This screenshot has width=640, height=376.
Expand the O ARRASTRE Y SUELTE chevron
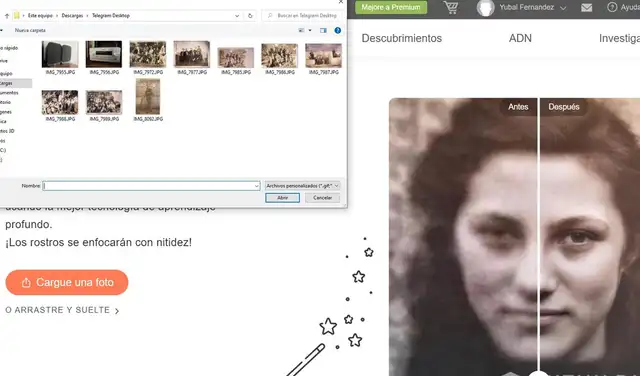tap(117, 311)
